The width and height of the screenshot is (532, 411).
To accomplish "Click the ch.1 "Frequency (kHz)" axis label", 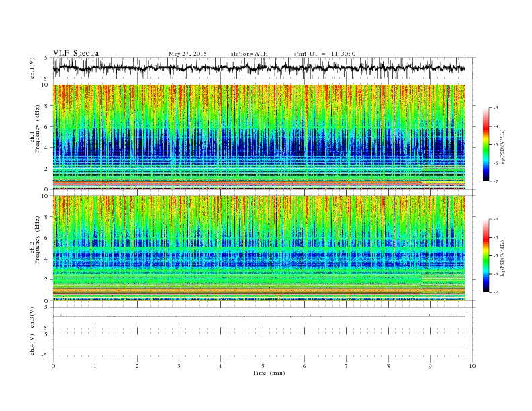I will (x=38, y=129).
